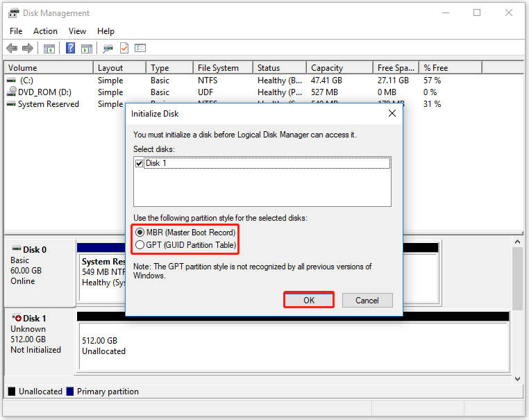This screenshot has width=529, height=420.
Task: Click the 27.11 GB free space cell
Action: point(393,81)
